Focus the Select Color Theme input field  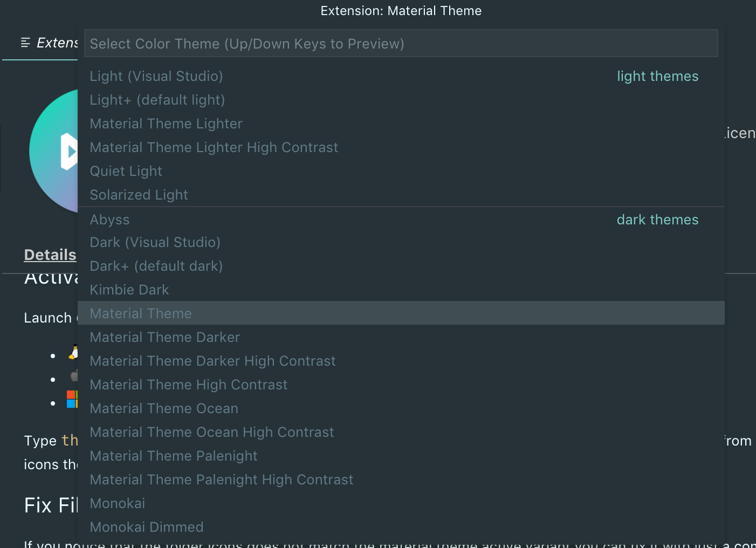click(x=401, y=44)
